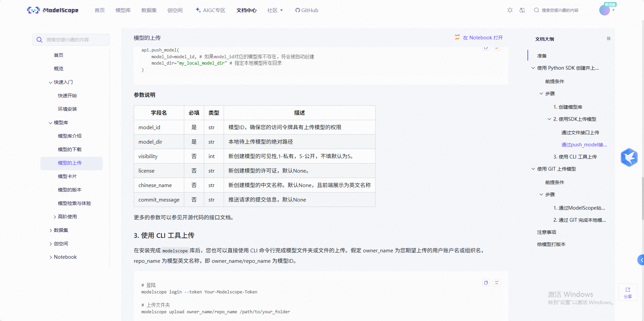The width and height of the screenshot is (644, 321).
Task: Run code block via the orange Notebook icon
Action: click(x=497, y=283)
